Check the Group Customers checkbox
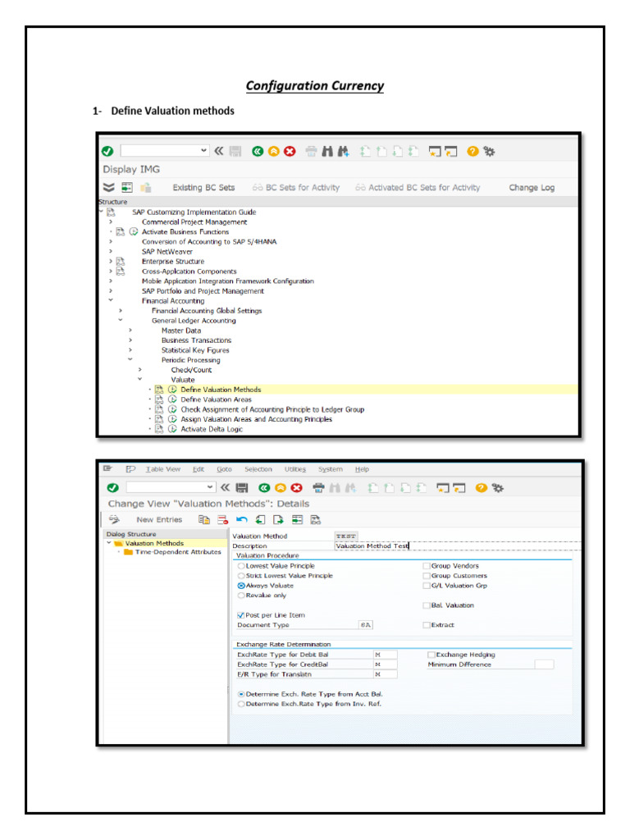 [427, 576]
